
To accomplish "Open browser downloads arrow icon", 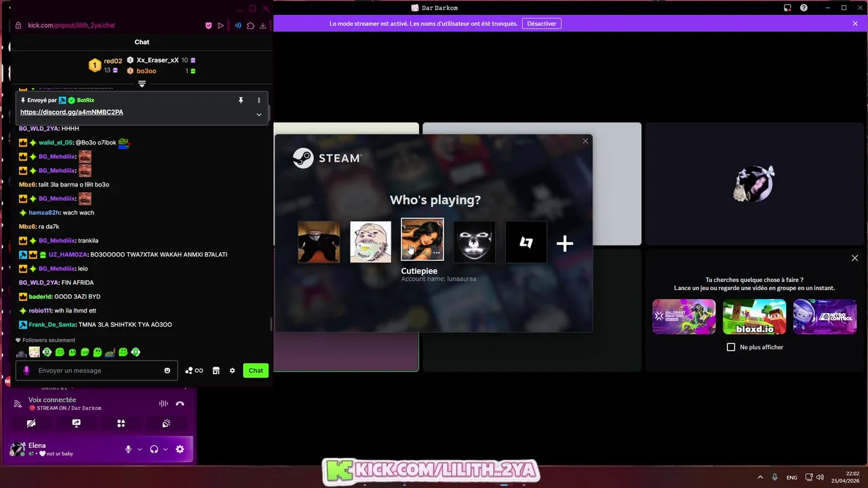I will pos(262,25).
